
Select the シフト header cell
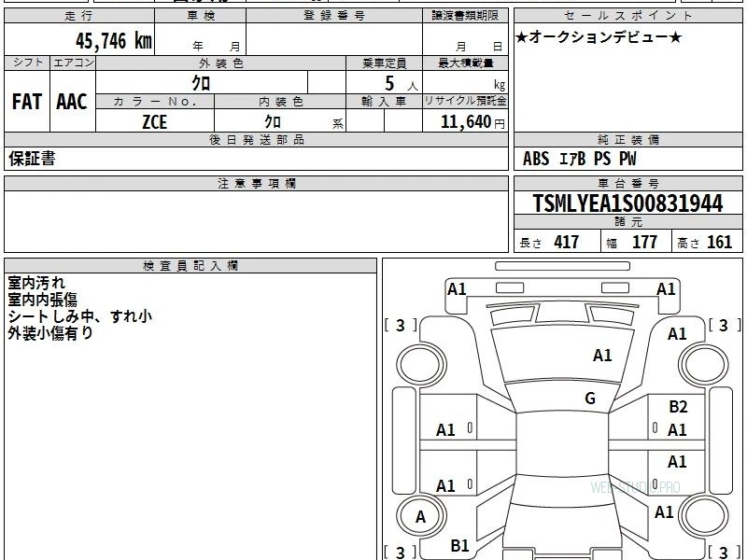[27, 63]
